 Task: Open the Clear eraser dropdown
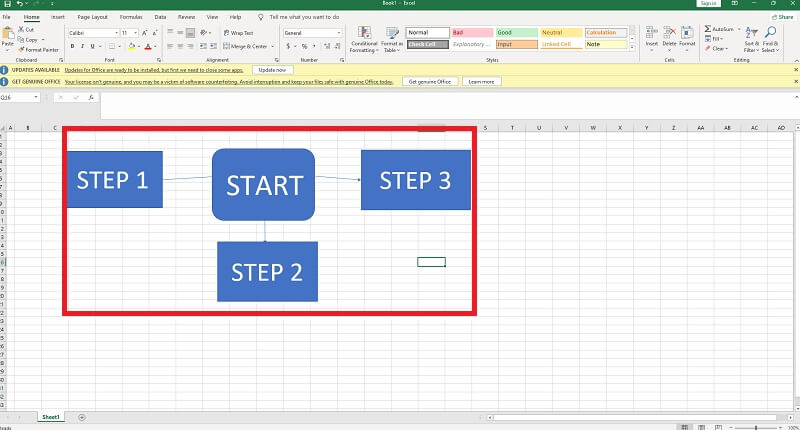[716, 48]
